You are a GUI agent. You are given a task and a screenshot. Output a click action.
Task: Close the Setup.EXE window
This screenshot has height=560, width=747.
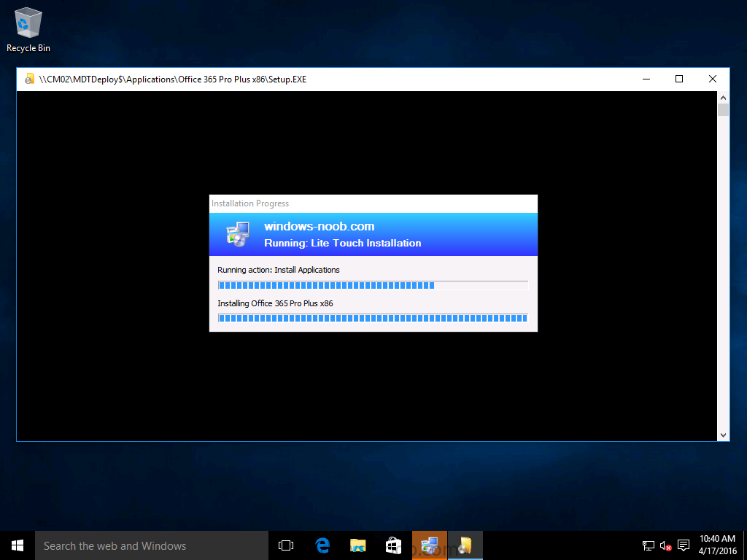[713, 79]
